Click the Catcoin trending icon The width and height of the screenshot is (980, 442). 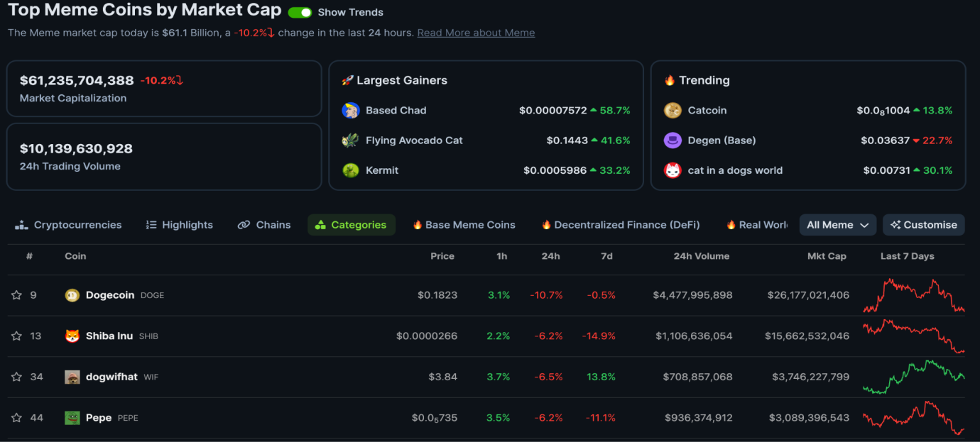tap(673, 111)
